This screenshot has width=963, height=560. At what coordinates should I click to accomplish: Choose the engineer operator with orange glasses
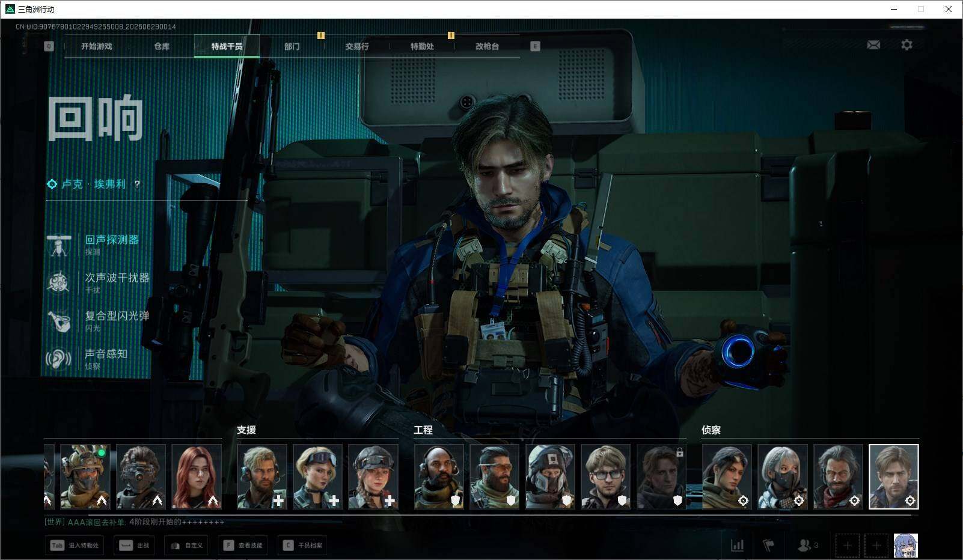pos(495,477)
